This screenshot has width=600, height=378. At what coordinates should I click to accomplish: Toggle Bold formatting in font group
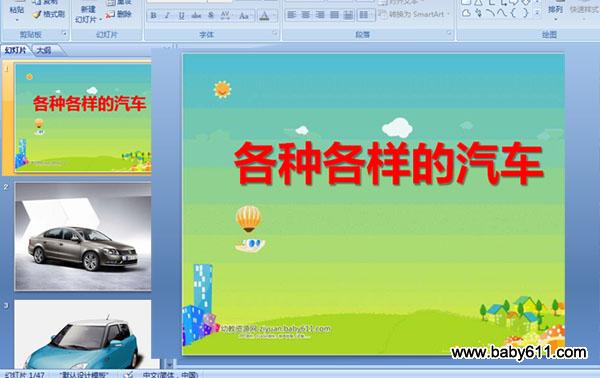click(153, 16)
